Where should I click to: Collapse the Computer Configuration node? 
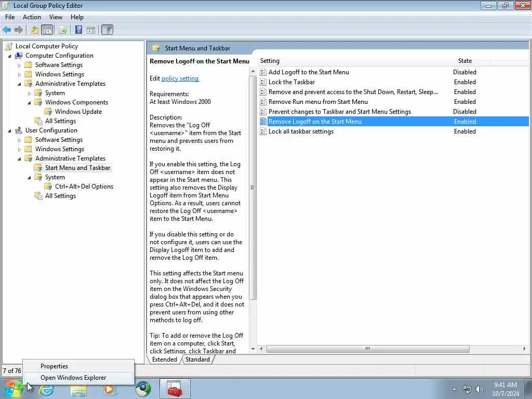click(9, 56)
